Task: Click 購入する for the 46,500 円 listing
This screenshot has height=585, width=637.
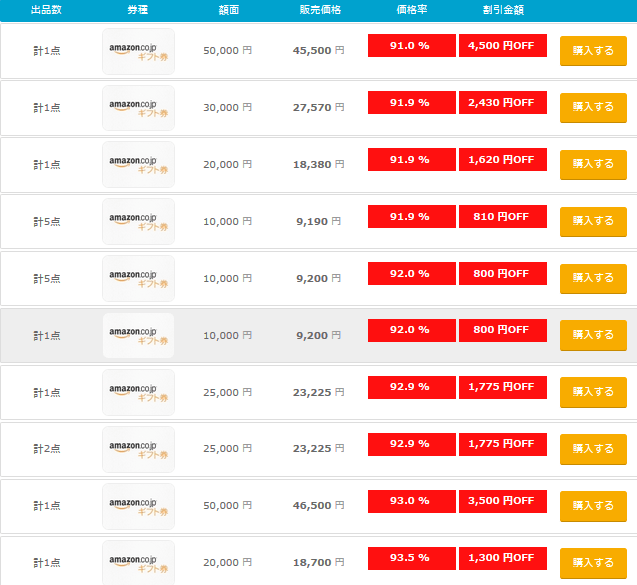Action: point(593,506)
